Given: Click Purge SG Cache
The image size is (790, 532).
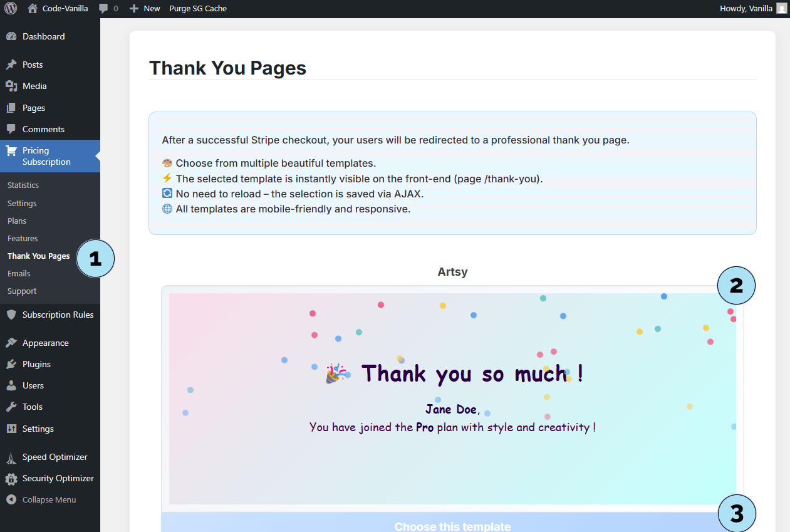Looking at the screenshot, I should pos(198,9).
